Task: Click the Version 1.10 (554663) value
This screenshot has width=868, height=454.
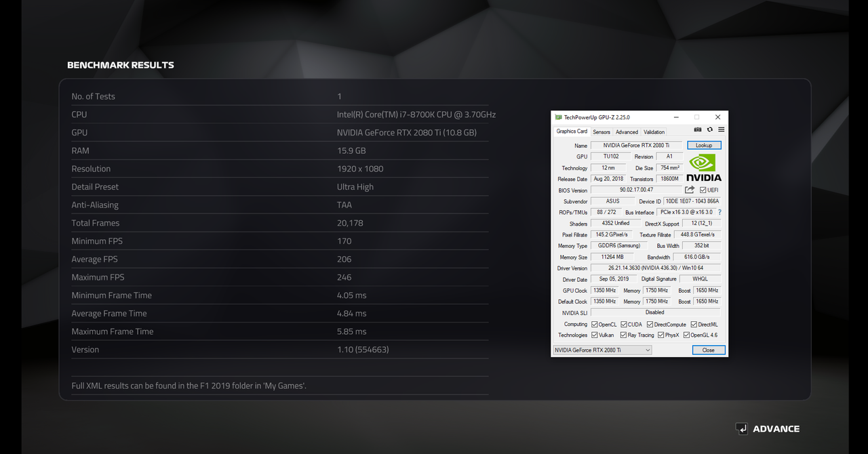Action: pyautogui.click(x=363, y=350)
